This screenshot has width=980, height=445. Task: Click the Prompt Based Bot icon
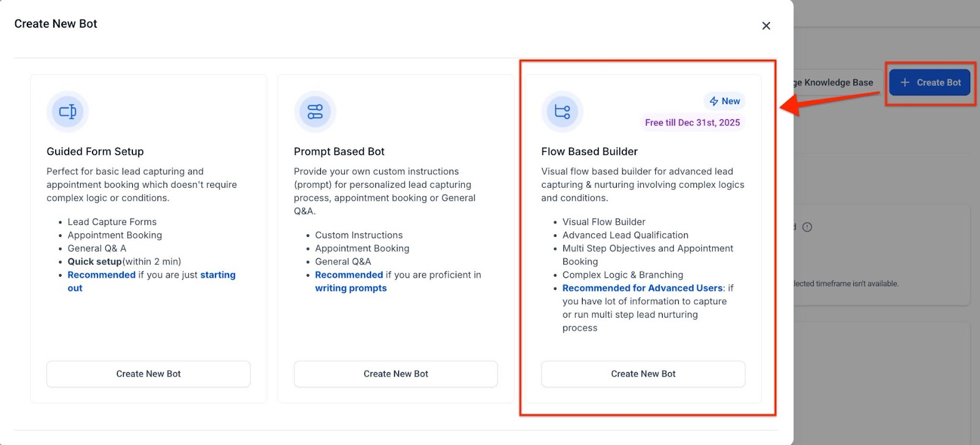(x=315, y=111)
